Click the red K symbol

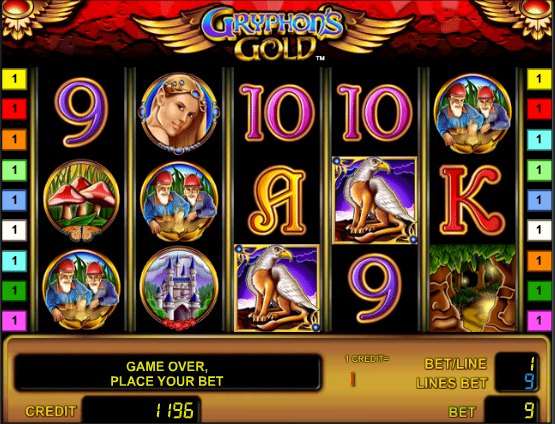[472, 201]
